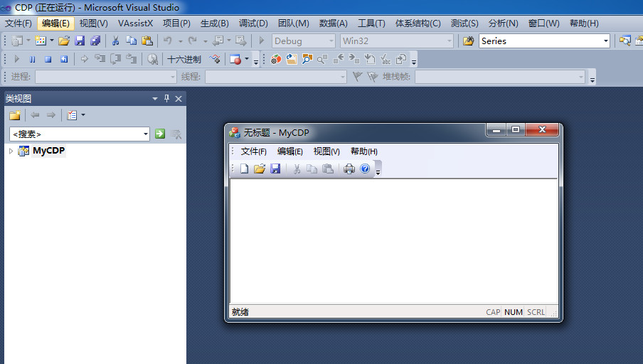Open 文件(F) menu in MyCDP window

[x=253, y=151]
